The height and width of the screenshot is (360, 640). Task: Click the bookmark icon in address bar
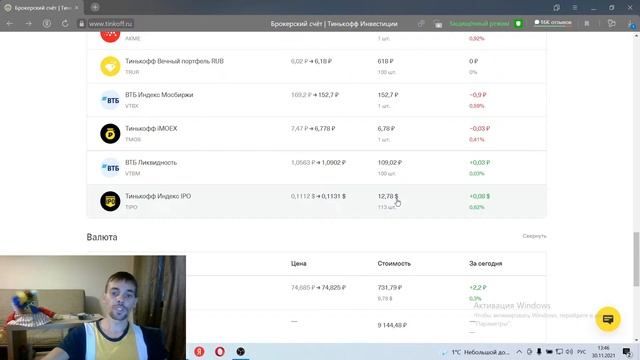point(587,24)
